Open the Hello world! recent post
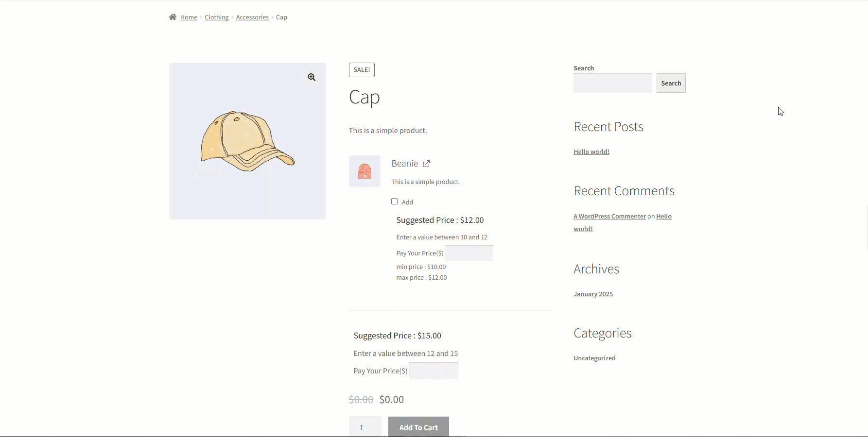 coord(591,151)
